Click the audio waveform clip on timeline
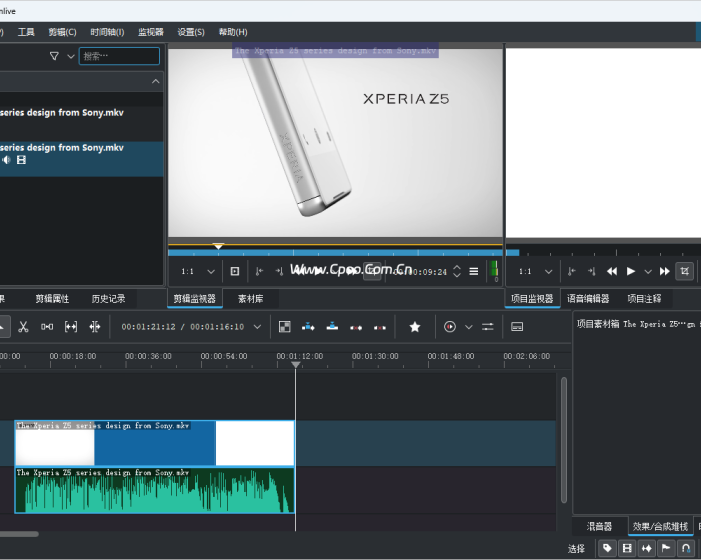701x560 pixels. click(155, 490)
